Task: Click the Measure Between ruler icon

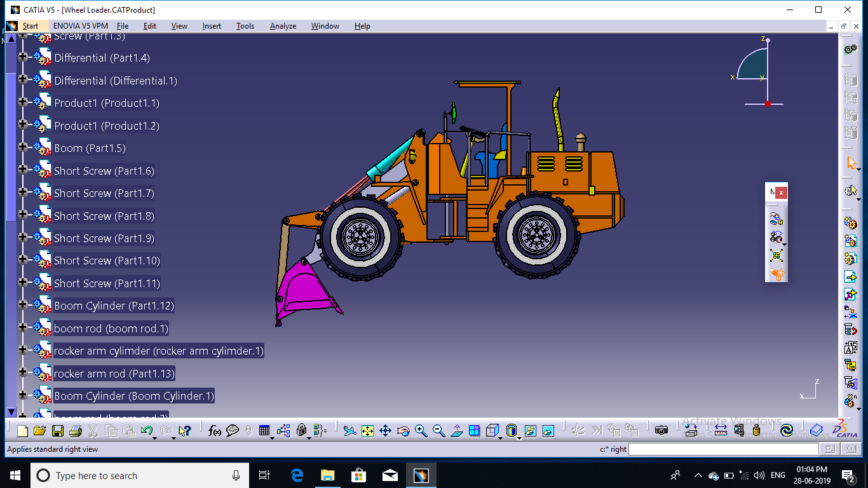Action: (720, 431)
